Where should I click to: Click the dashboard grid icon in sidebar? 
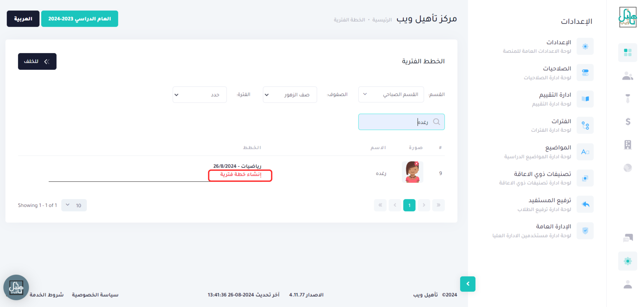[x=627, y=52]
